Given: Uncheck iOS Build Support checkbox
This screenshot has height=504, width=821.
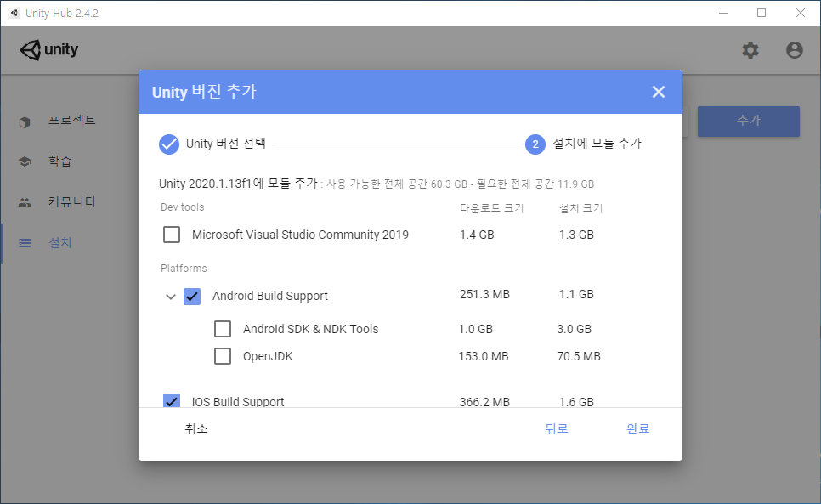Looking at the screenshot, I should 172,400.
